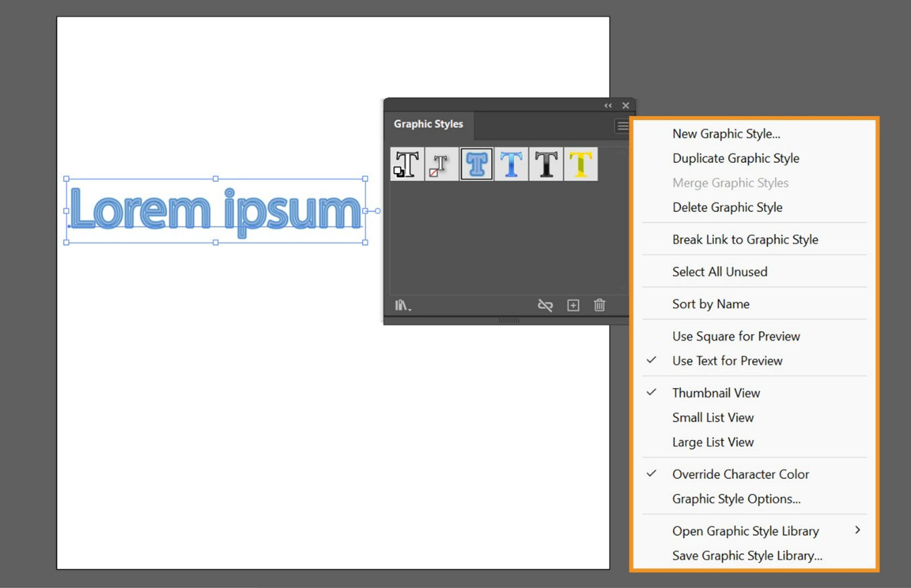Apply the yellow T graphic style
This screenshot has width=911, height=588.
click(581, 163)
